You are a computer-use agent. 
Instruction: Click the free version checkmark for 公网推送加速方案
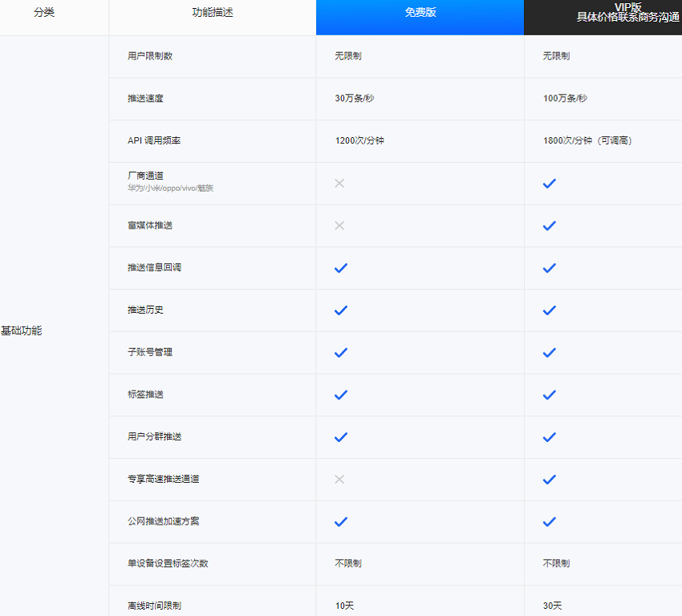[341, 521]
